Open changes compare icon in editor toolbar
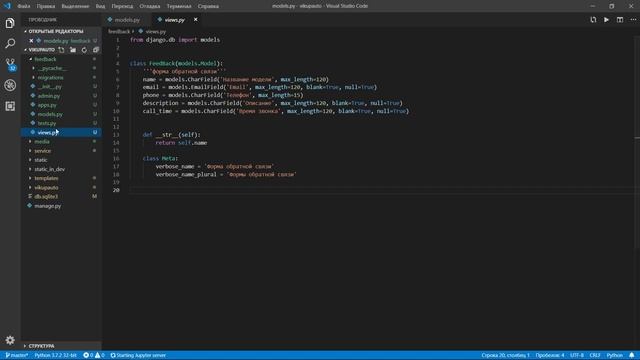This screenshot has height=360, width=640. pyautogui.click(x=593, y=20)
